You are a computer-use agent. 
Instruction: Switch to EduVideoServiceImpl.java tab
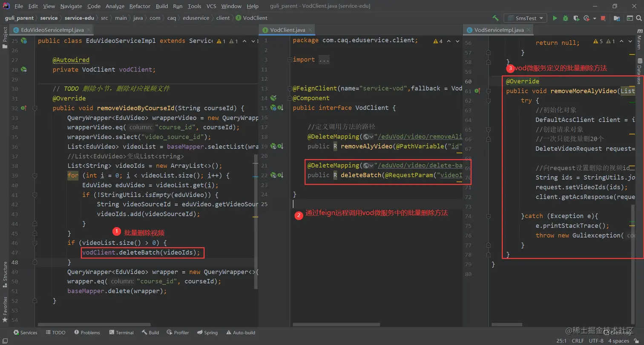pos(52,30)
